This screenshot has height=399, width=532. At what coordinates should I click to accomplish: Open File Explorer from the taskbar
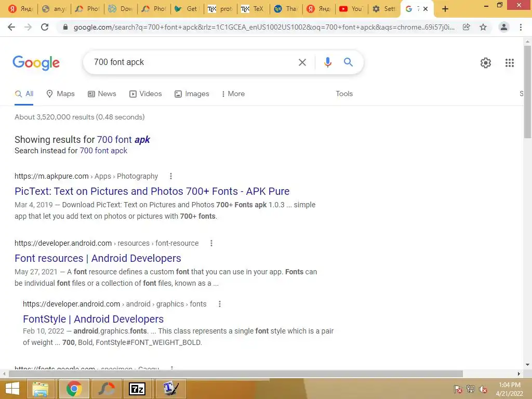click(41, 389)
